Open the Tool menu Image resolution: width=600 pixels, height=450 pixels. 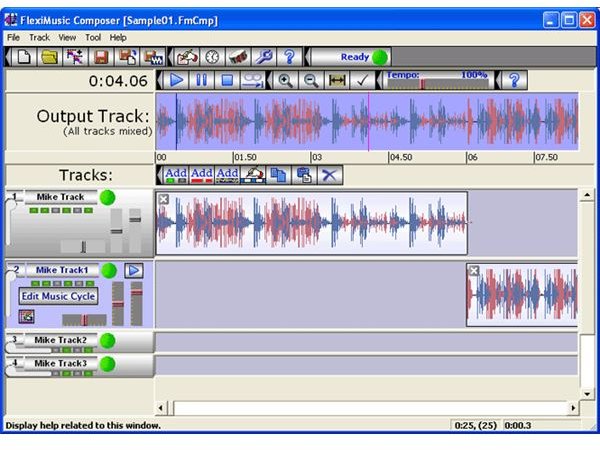tap(93, 38)
